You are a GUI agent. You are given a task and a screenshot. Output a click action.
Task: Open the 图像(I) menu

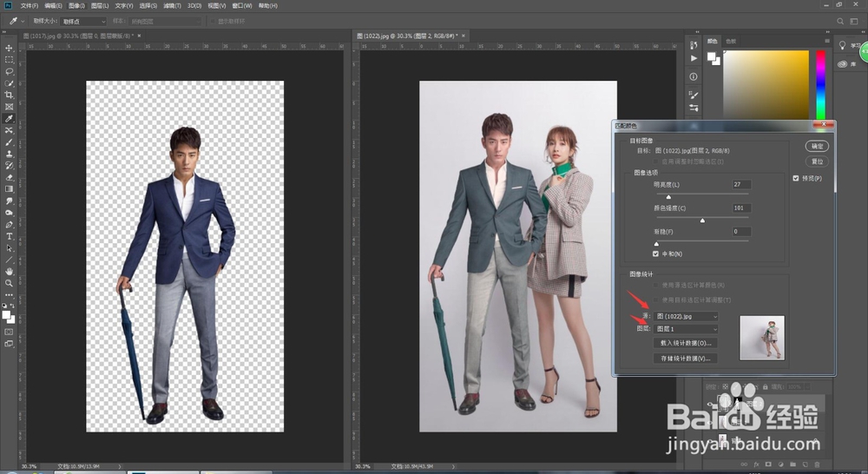pyautogui.click(x=77, y=5)
